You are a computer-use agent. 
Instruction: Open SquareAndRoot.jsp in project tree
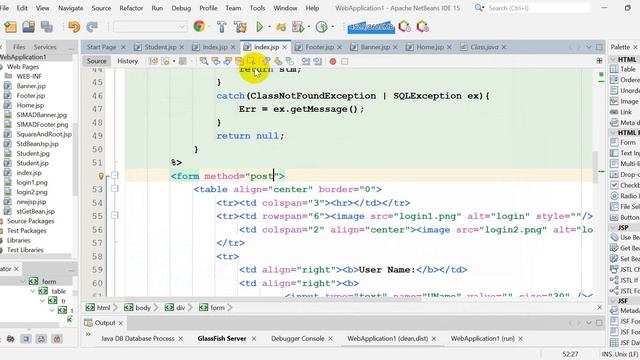click(44, 134)
